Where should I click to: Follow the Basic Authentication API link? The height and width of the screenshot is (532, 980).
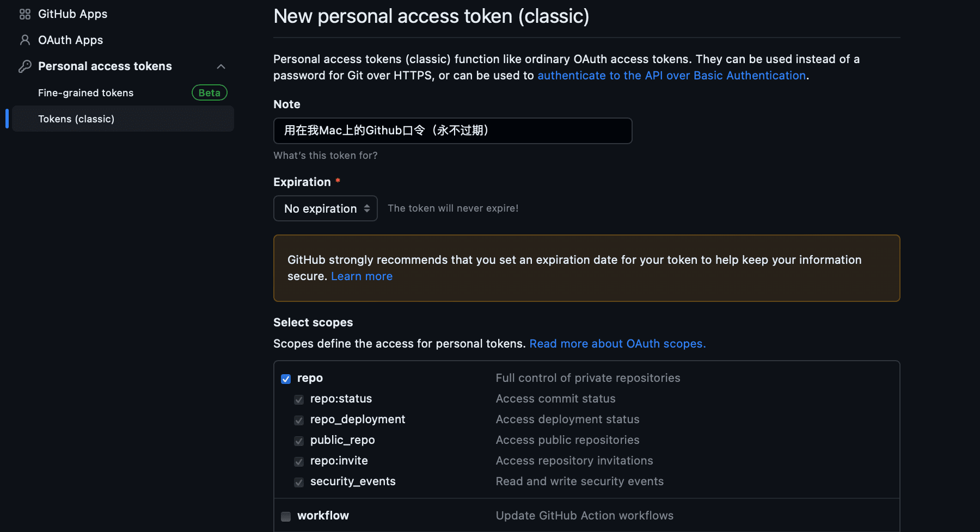coord(672,76)
